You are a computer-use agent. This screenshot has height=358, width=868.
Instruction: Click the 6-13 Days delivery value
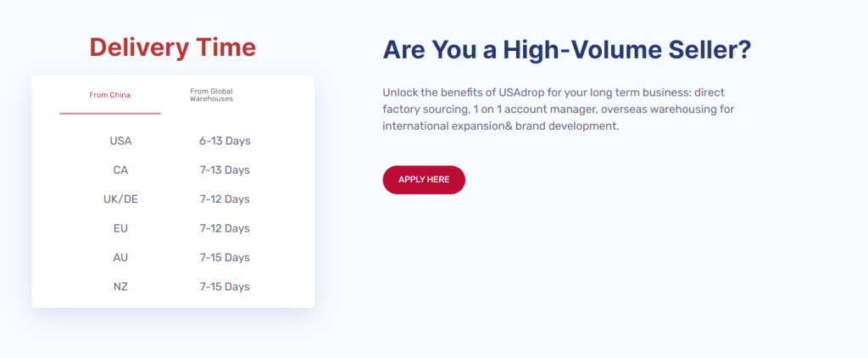click(225, 141)
